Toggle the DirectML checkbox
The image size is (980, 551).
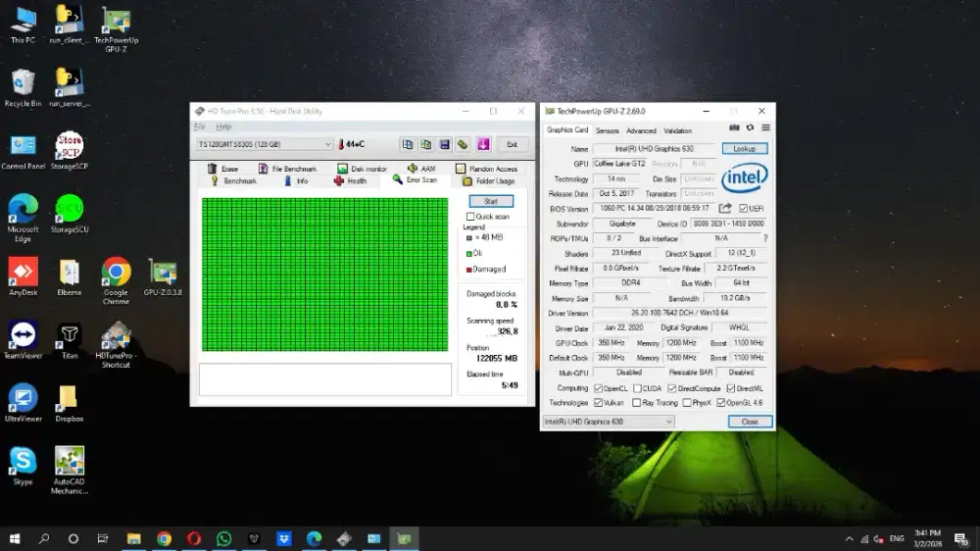[731, 388]
